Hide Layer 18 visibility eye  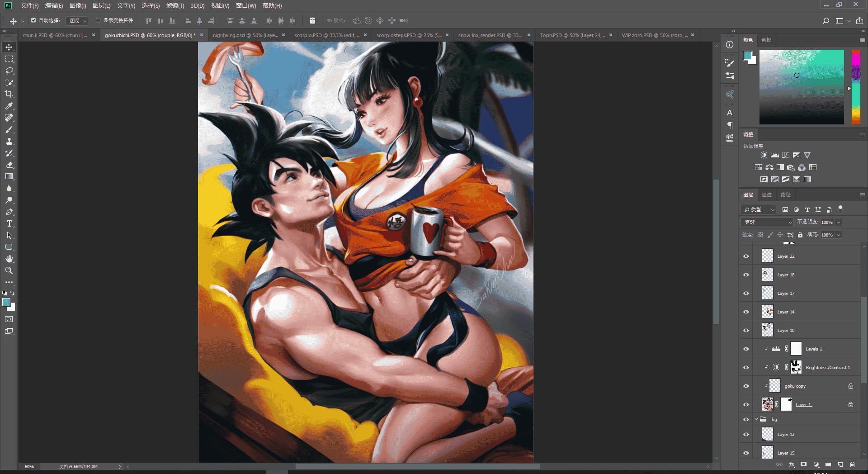point(746,275)
